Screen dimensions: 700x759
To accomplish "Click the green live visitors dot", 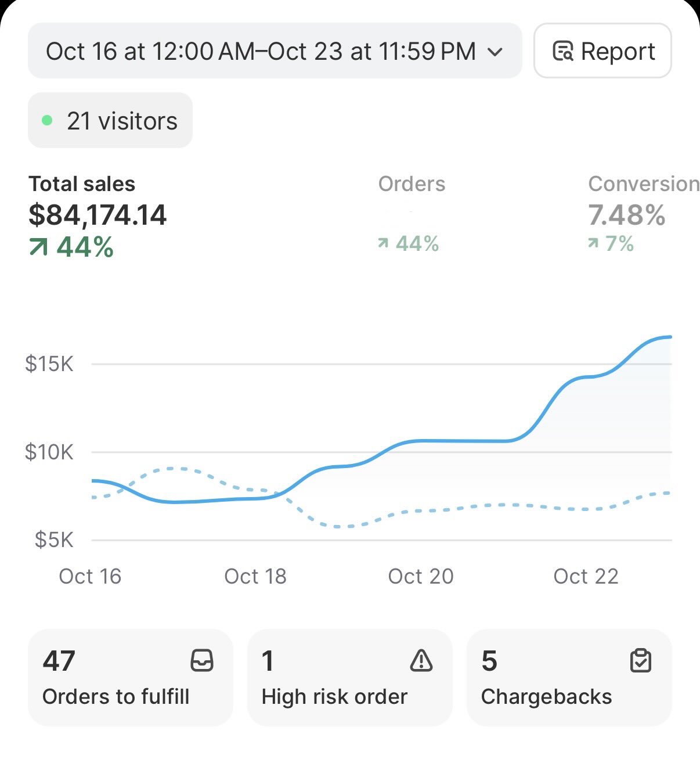I will 48,121.
